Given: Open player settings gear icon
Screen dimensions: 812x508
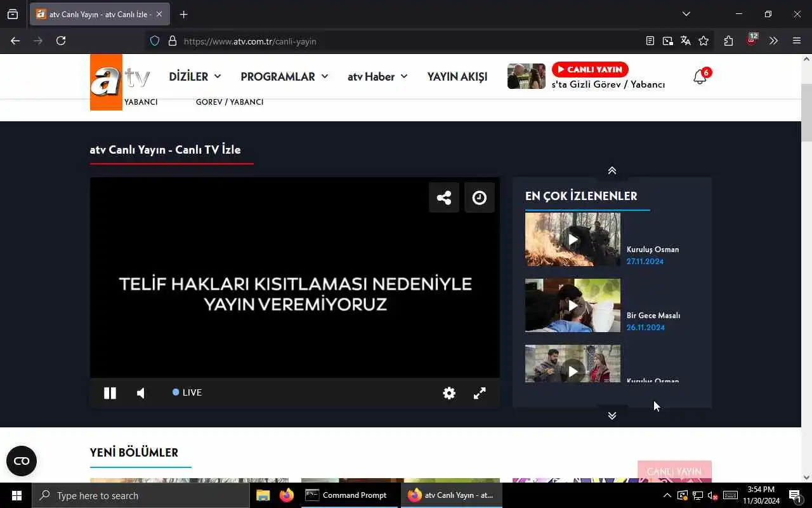Looking at the screenshot, I should [449, 393].
